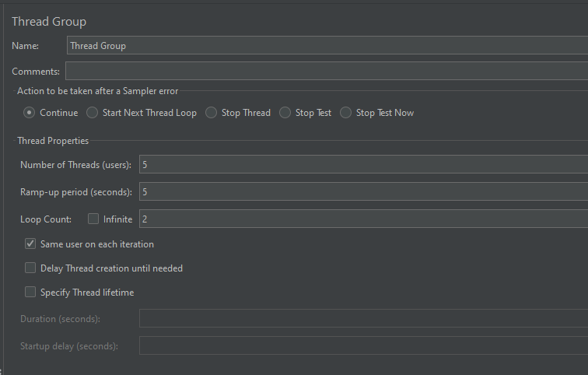Select the Continue radio button
588x375 pixels.
point(30,113)
